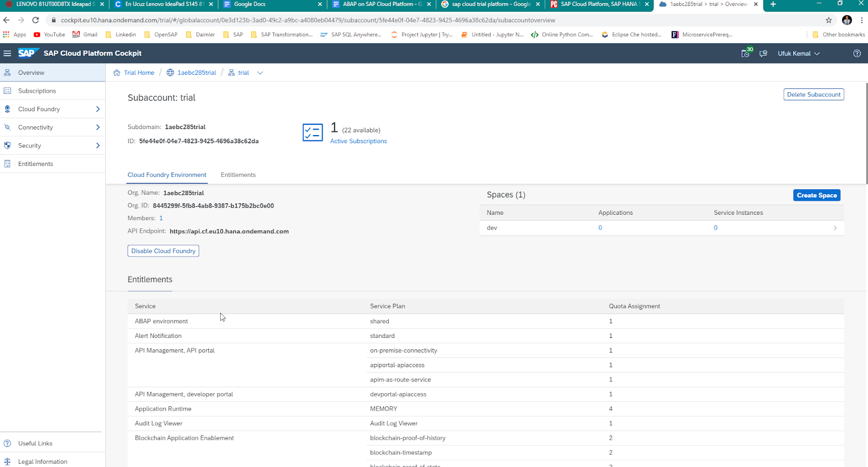Click the Security shield icon
Screen dimensions: 868x467
pyautogui.click(x=8, y=145)
